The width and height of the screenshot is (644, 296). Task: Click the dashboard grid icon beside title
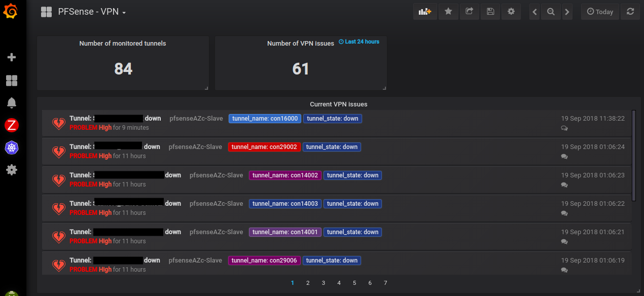[x=47, y=12]
